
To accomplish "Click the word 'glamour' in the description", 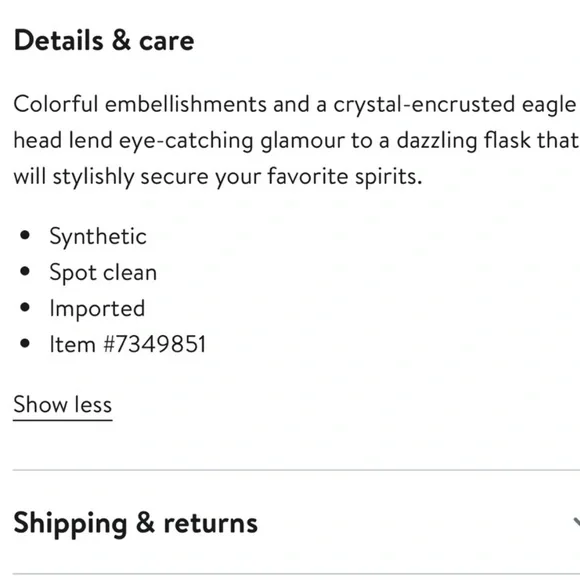I will tap(302, 141).
